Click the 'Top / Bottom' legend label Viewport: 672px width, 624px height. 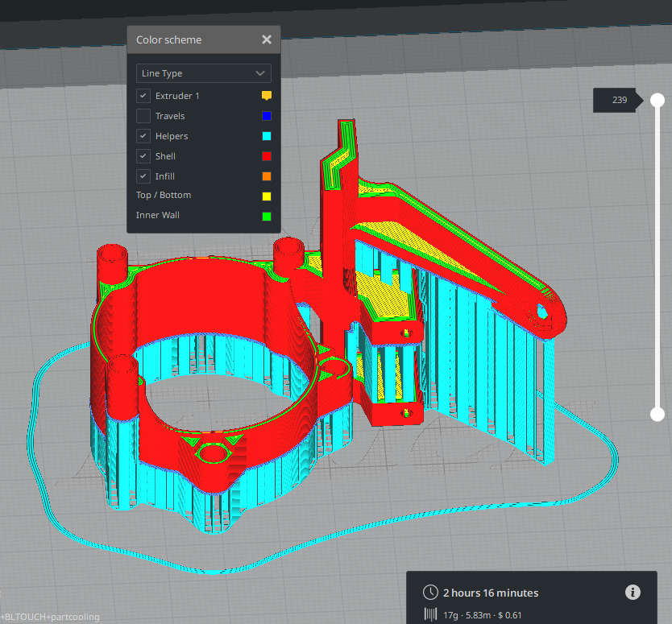(x=164, y=196)
